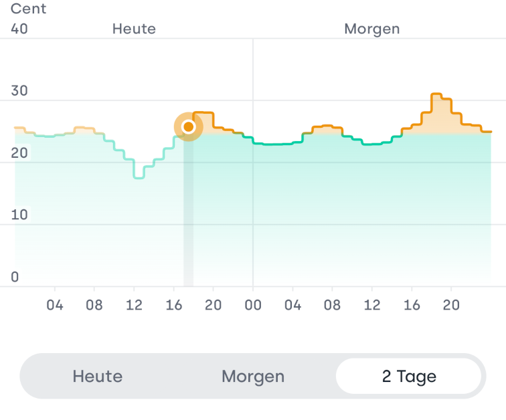The height and width of the screenshot is (420, 506).
Task: Click the 30 value on the price axis
Action: point(19,91)
